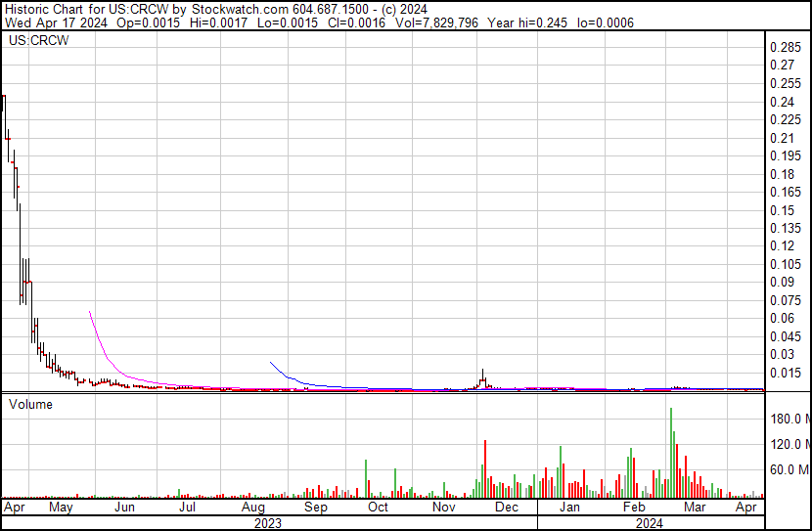Click the Jan month label on time axis
The width and height of the screenshot is (812, 531).
click(x=569, y=508)
